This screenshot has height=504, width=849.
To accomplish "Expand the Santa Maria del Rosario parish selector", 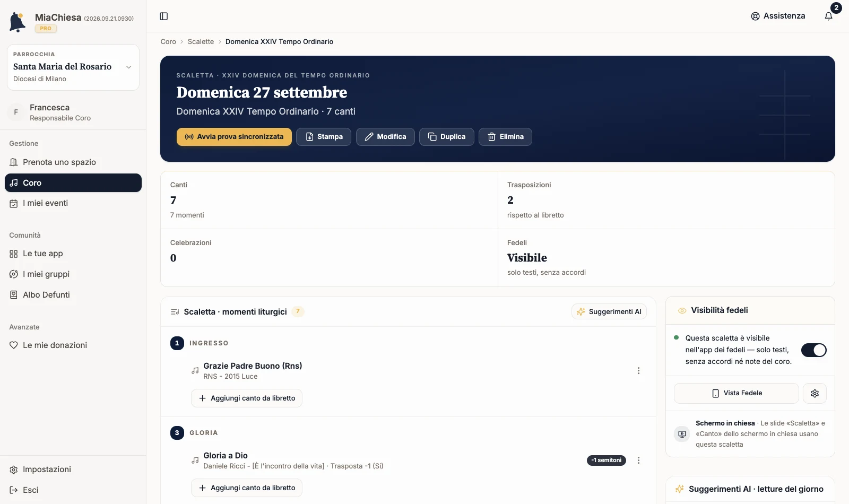I will pyautogui.click(x=73, y=67).
